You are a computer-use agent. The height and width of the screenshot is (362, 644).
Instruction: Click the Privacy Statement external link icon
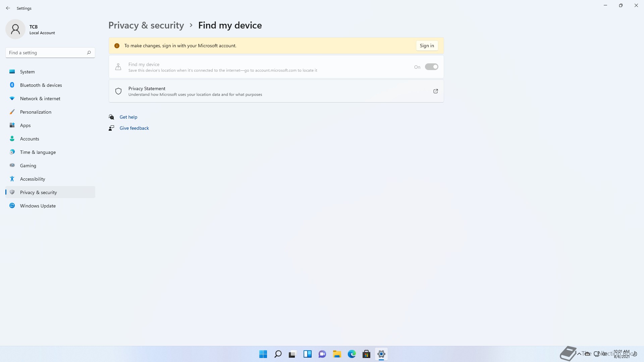pos(435,91)
